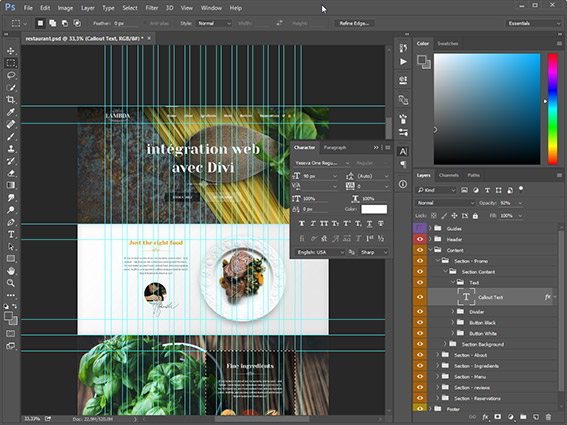Open the Window menu
Viewport: 567px width, 425px height.
click(x=211, y=8)
